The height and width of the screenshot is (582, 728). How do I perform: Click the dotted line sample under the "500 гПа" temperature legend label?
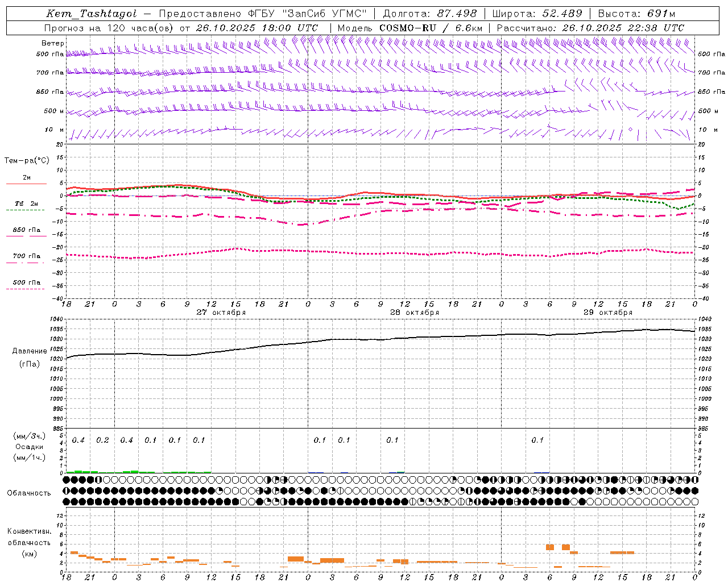pos(25,289)
